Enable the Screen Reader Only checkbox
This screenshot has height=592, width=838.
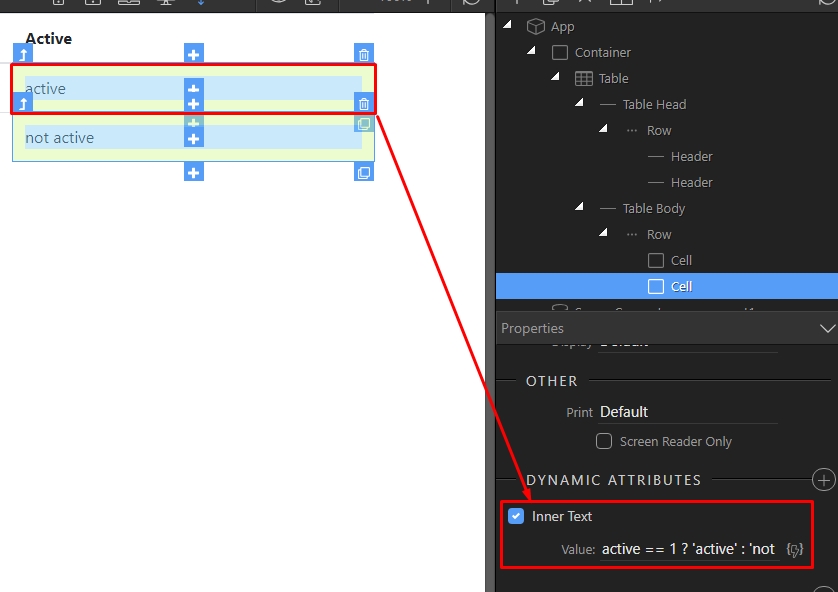pos(604,441)
